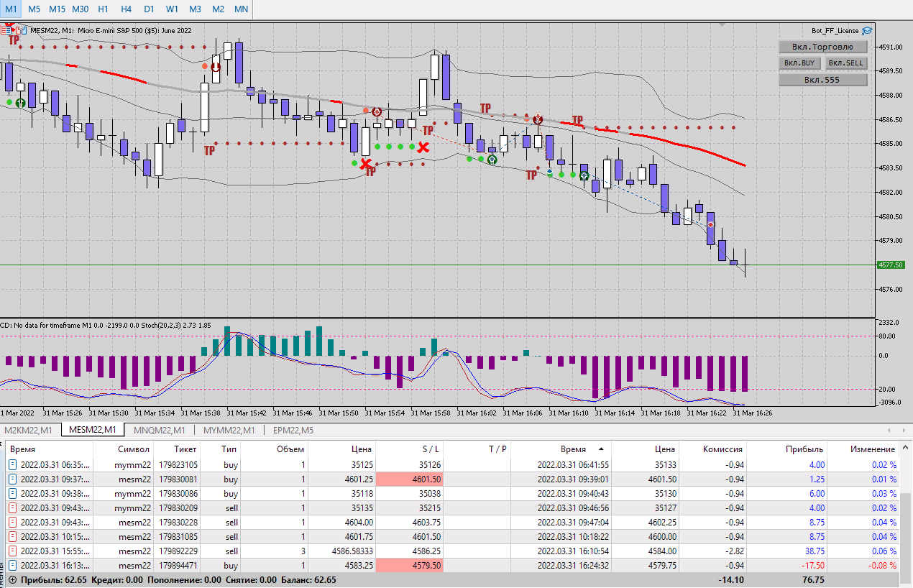Click the 76.75 total profit value

813,579
